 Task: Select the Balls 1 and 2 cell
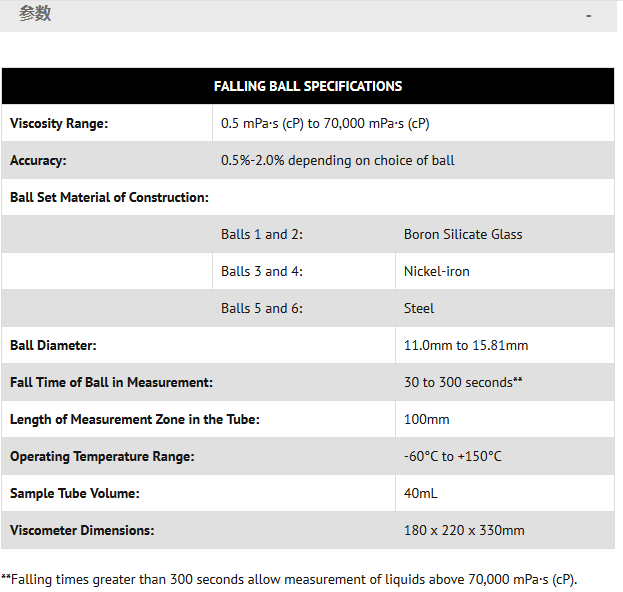261,234
